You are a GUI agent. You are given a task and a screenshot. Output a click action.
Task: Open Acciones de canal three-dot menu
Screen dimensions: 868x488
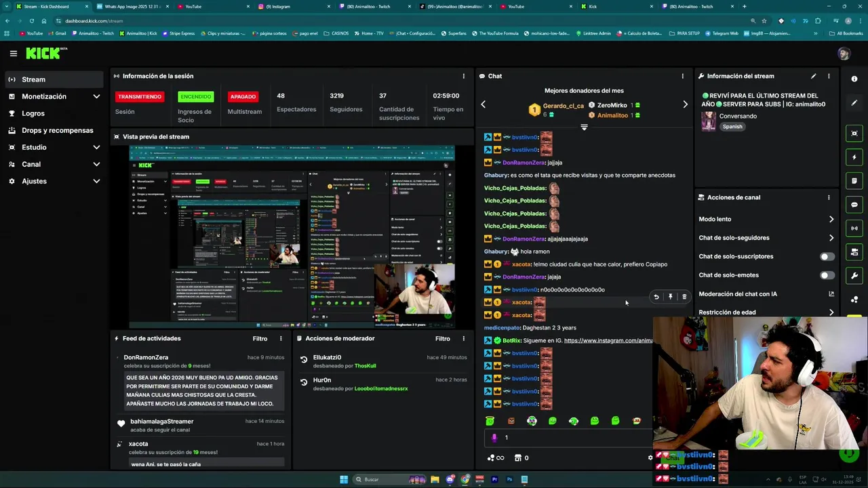(x=829, y=197)
